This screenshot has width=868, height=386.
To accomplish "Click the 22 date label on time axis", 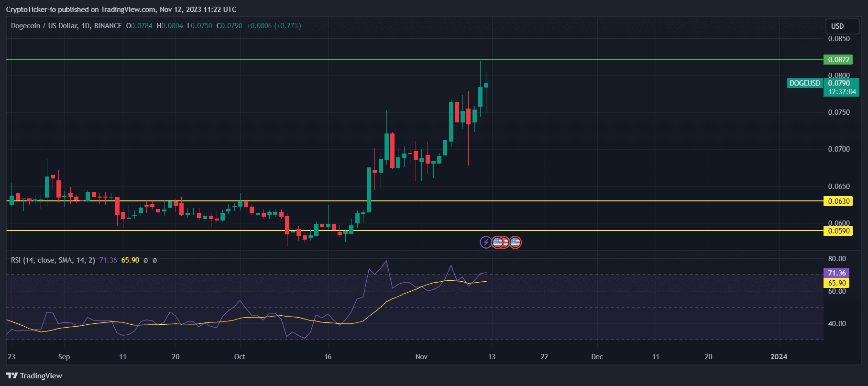I will (544, 357).
